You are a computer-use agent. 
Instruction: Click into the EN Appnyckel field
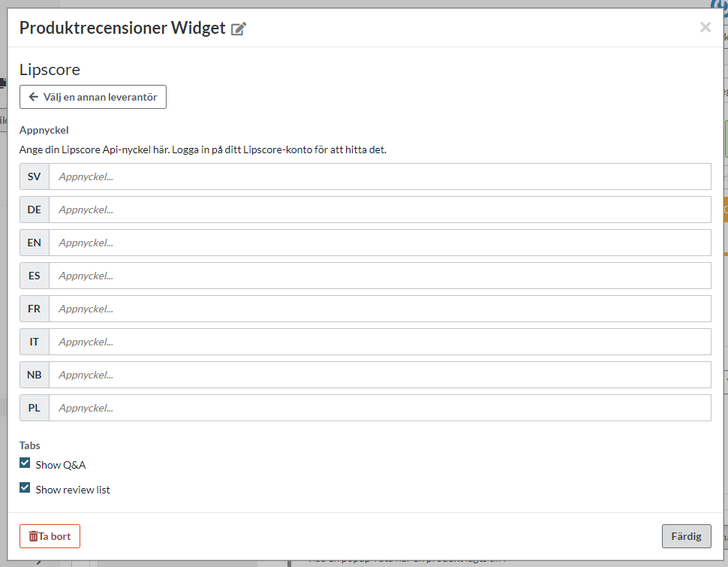click(x=380, y=243)
